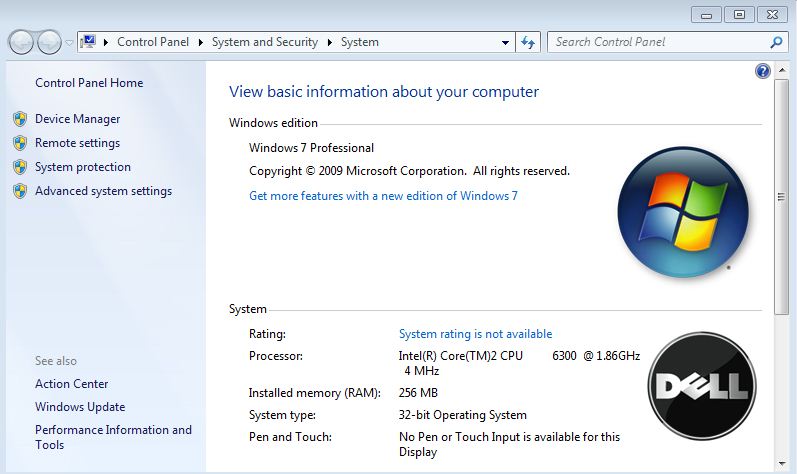Click the scrollbar up arrow
Viewport: 797px width, 474px height.
pos(781,71)
